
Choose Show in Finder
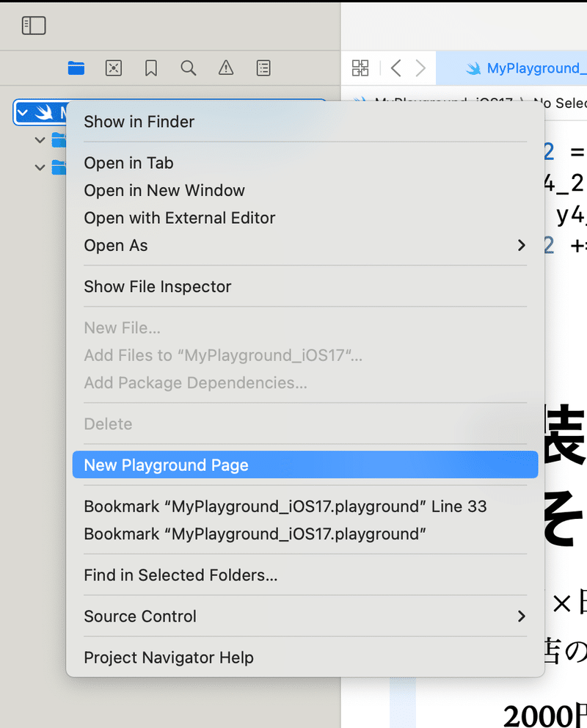(x=305, y=122)
